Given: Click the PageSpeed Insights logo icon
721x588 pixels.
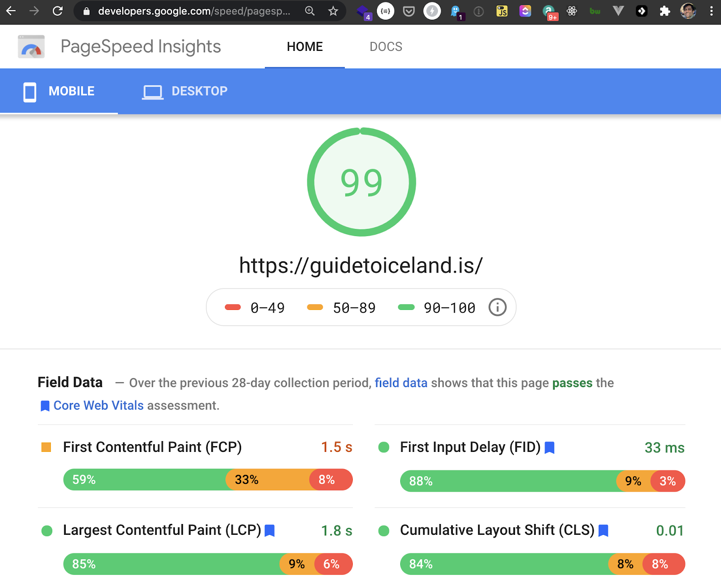Looking at the screenshot, I should point(31,46).
